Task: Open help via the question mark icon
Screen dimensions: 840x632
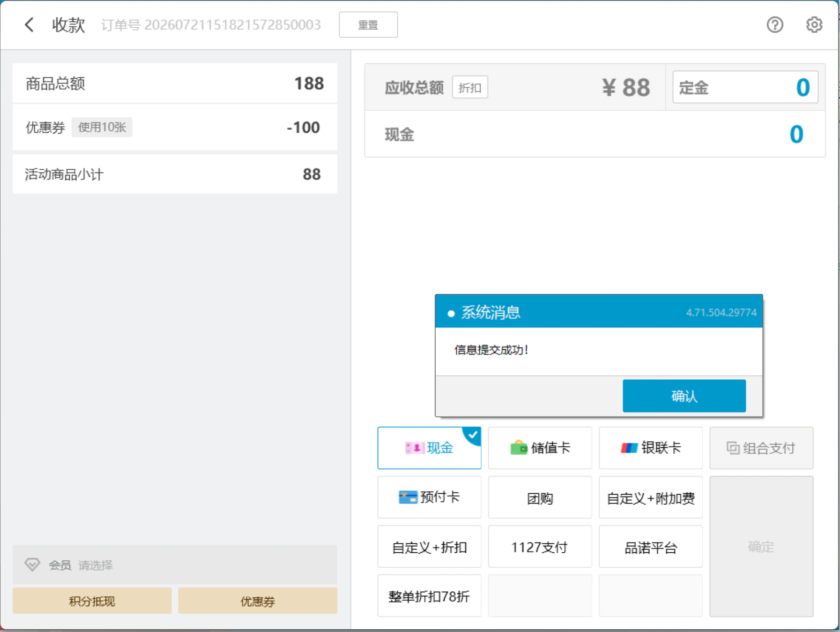Action: point(775,25)
